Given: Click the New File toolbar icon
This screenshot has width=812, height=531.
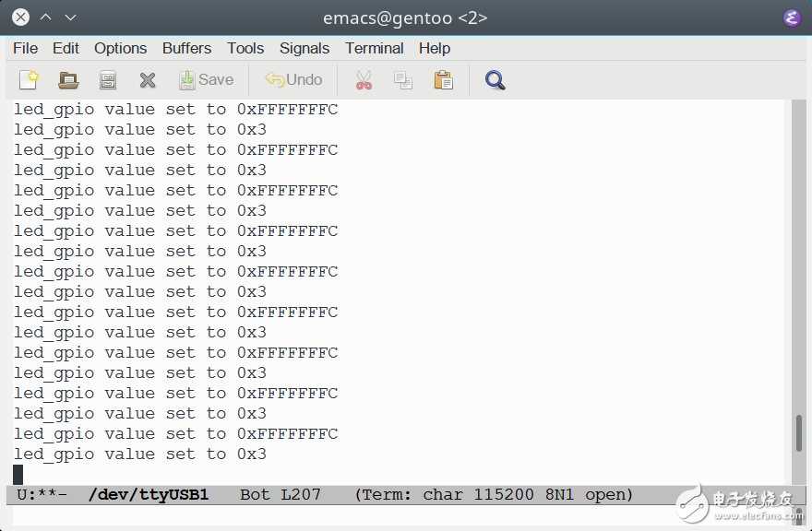Looking at the screenshot, I should [29, 80].
